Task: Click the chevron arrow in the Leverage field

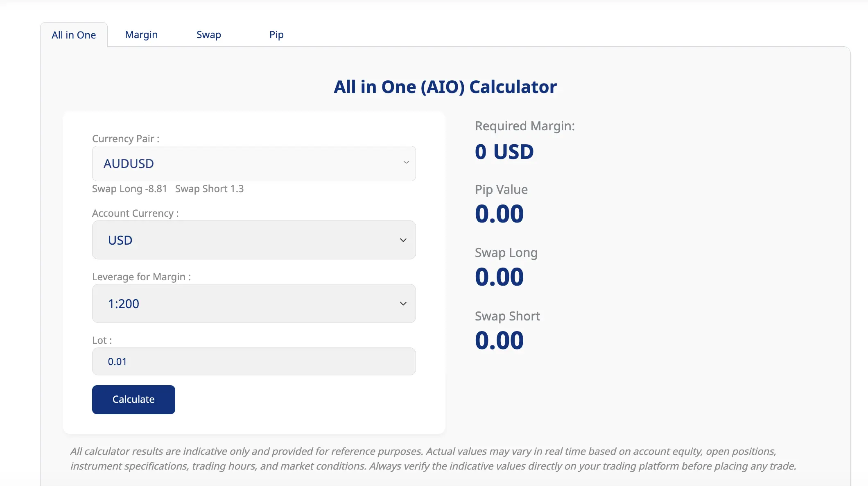Action: [403, 304]
